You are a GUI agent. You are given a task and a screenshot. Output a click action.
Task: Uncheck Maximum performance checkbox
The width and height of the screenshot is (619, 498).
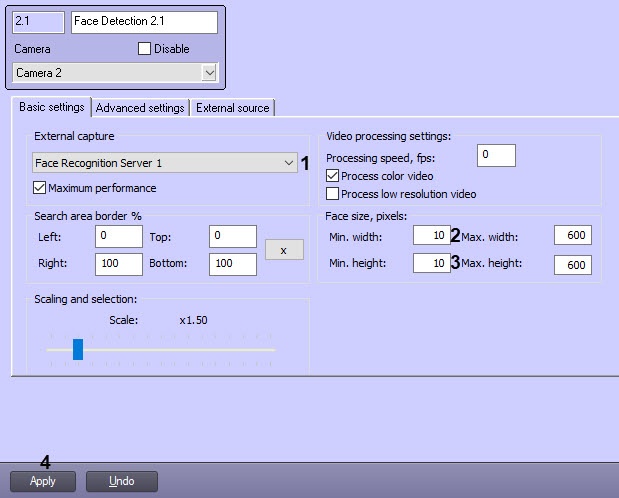pyautogui.click(x=40, y=188)
